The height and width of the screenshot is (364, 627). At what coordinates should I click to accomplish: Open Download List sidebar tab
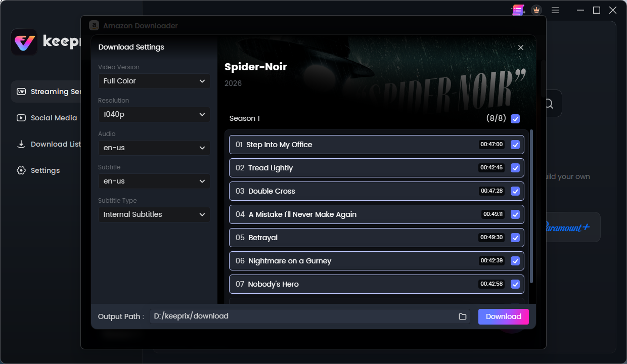[x=48, y=144]
